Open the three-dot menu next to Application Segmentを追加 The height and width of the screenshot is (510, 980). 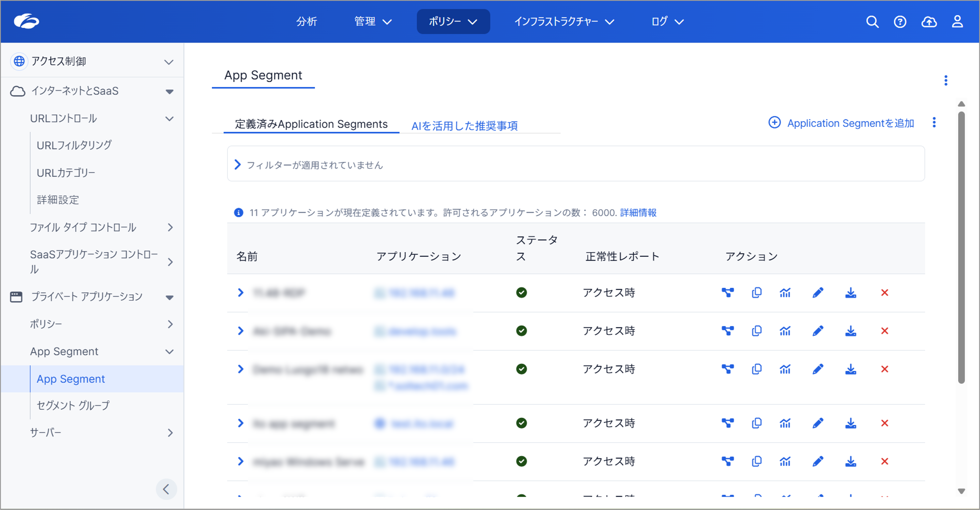click(x=934, y=122)
